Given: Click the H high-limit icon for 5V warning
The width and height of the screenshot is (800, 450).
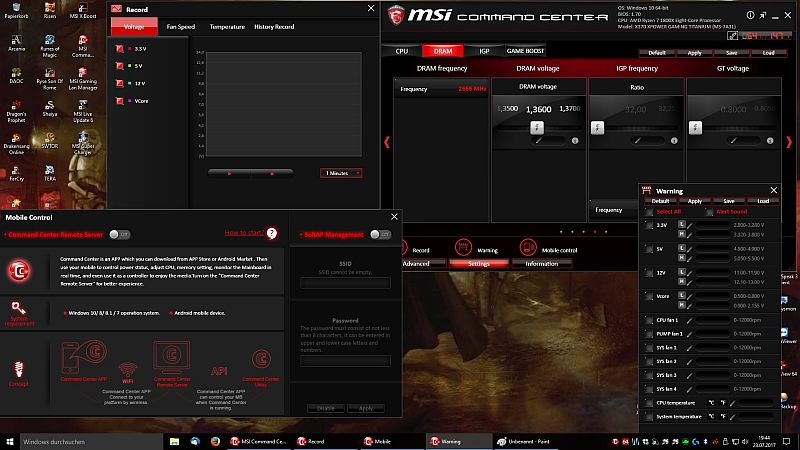Looking at the screenshot, I should click(x=681, y=258).
